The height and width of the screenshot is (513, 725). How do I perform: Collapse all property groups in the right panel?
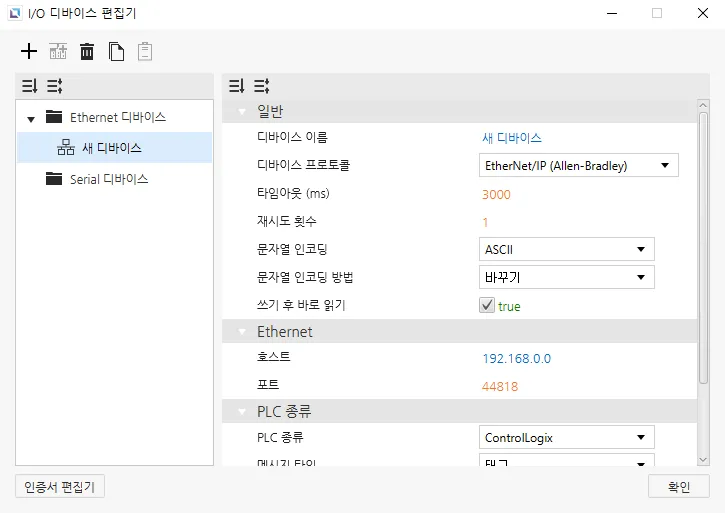tap(236, 86)
